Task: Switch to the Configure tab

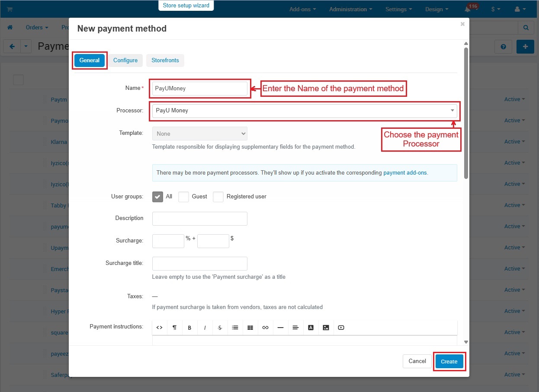Action: 125,61
